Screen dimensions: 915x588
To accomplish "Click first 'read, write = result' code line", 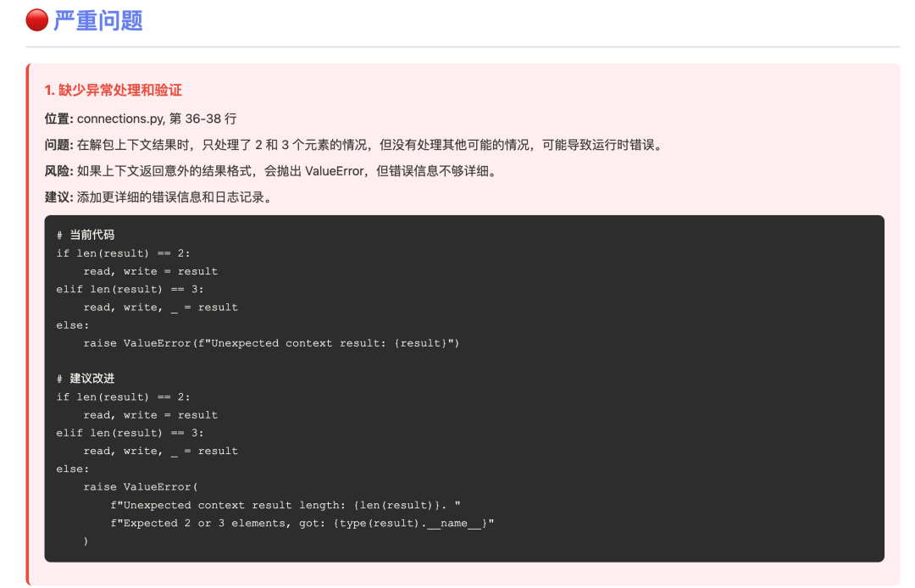I will 150,271.
